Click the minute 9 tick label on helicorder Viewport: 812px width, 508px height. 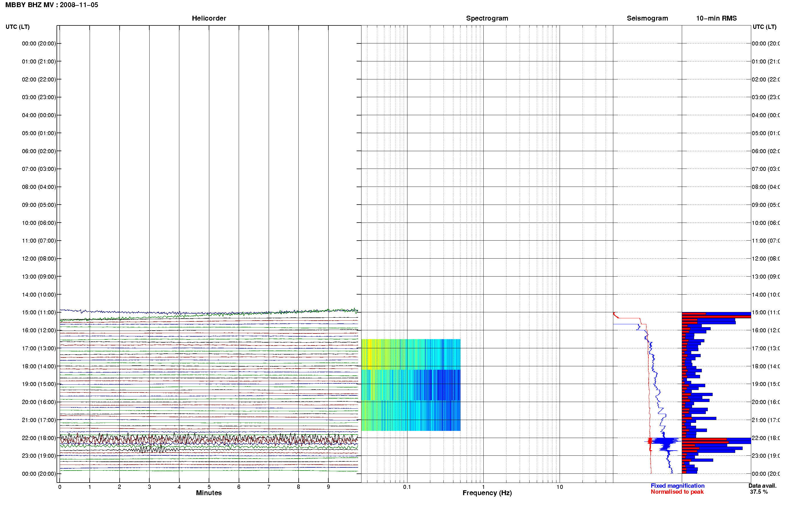click(328, 487)
